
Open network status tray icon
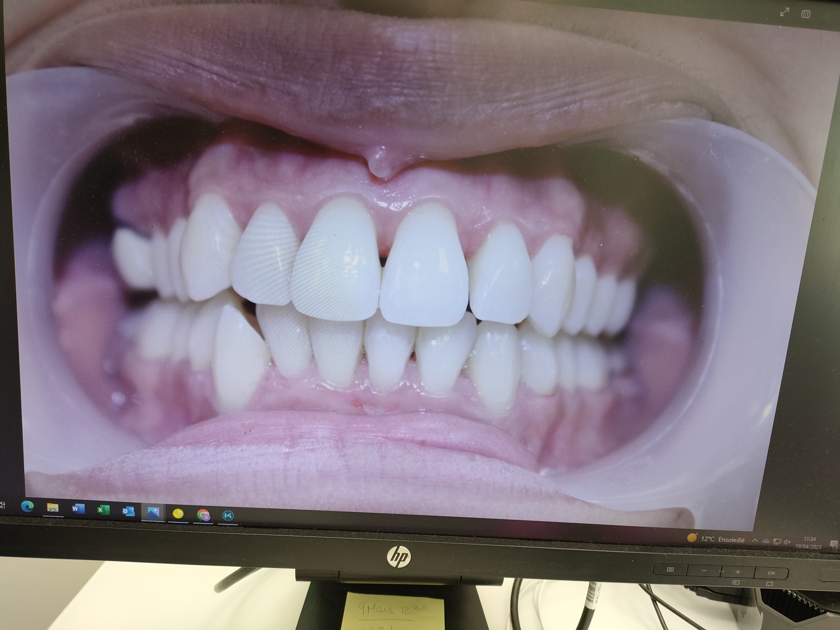pos(777,542)
